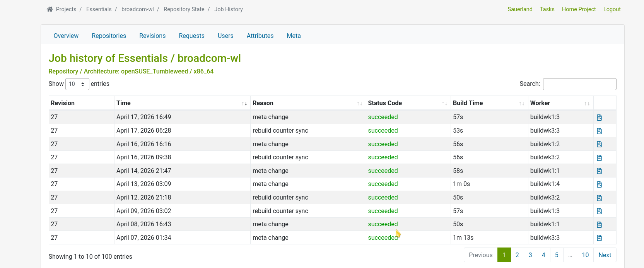Open the Attributes tab
The height and width of the screenshot is (268, 644).
pyautogui.click(x=260, y=36)
